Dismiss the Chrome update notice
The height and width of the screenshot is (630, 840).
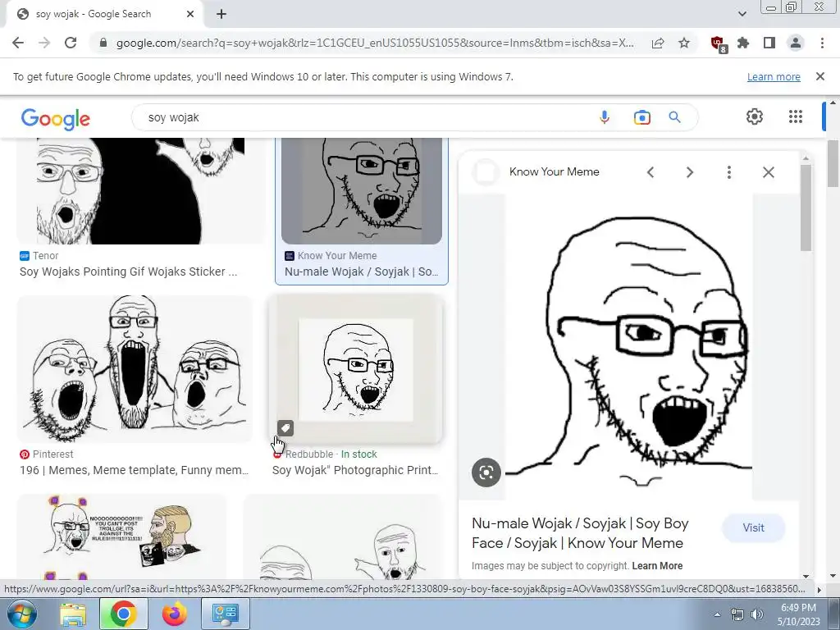[820, 76]
